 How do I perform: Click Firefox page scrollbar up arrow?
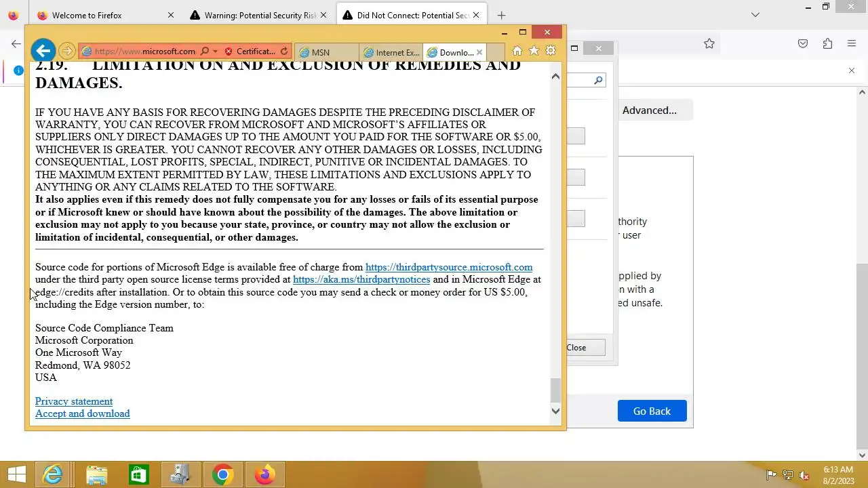[x=863, y=92]
